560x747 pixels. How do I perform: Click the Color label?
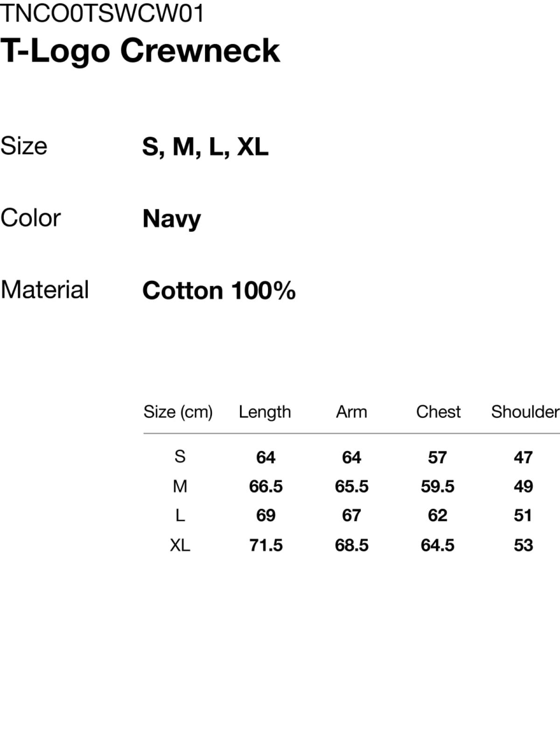coord(31,217)
